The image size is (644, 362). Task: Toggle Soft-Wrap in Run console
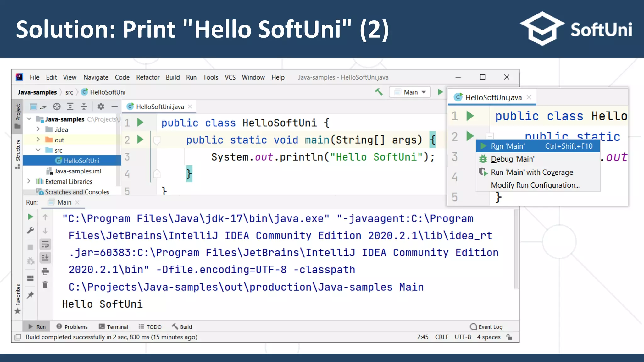pyautogui.click(x=45, y=244)
